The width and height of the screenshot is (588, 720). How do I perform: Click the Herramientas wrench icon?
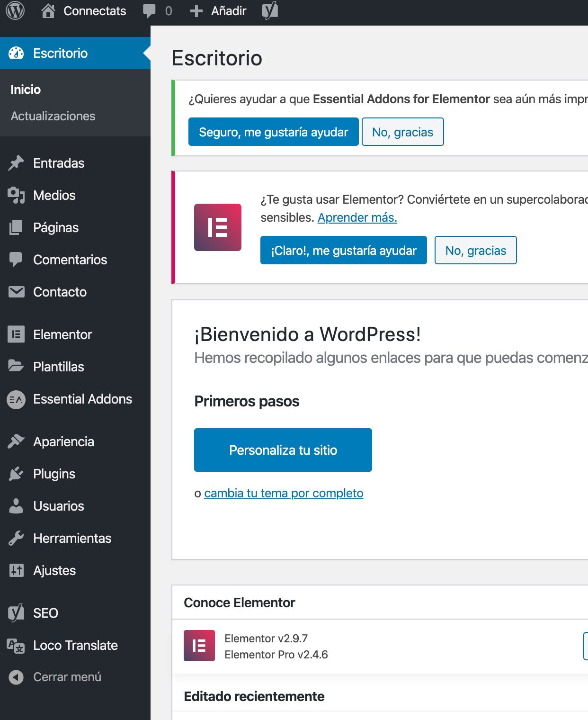tap(16, 538)
